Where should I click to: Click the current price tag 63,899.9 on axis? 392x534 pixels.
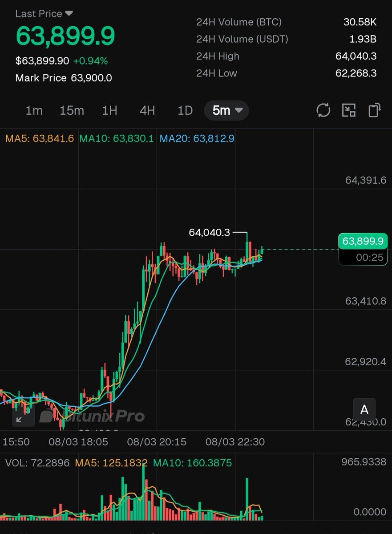coord(363,241)
